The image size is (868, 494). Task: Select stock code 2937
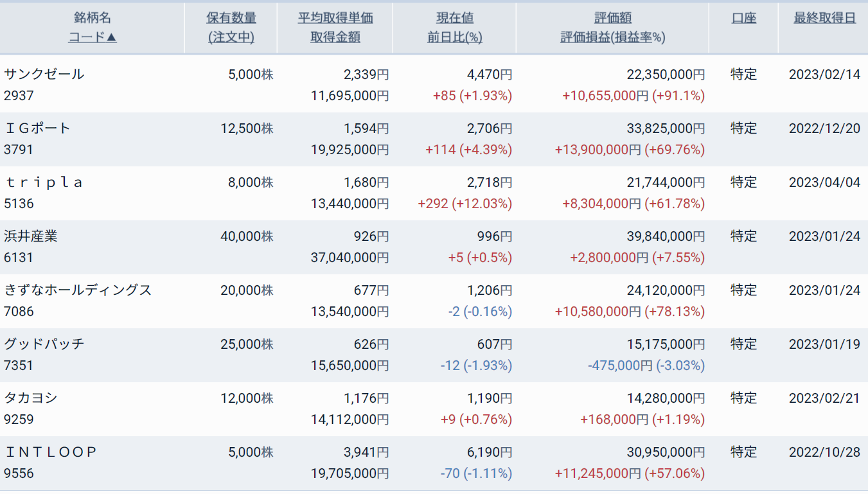19,96
